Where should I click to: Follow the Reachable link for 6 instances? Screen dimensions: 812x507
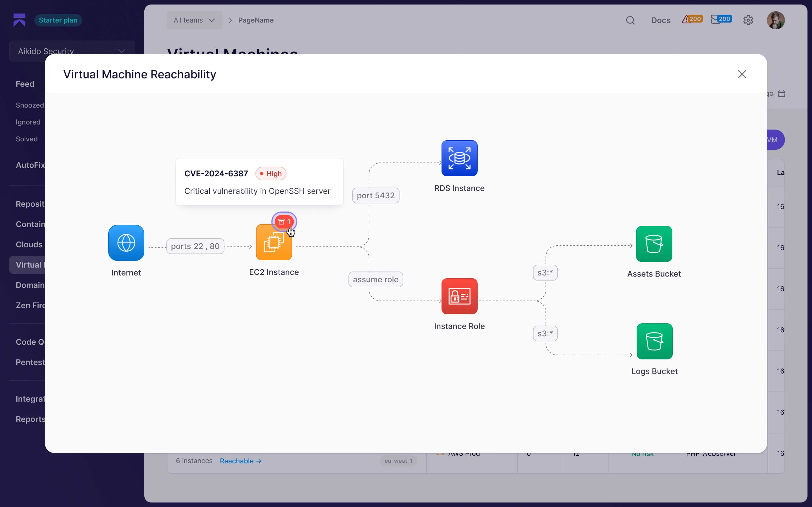240,461
